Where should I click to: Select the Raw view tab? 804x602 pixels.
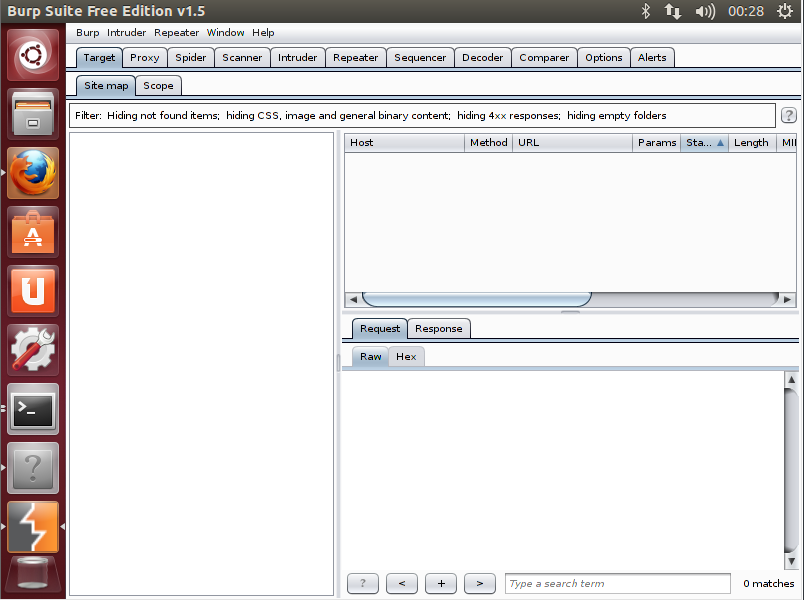pos(370,357)
